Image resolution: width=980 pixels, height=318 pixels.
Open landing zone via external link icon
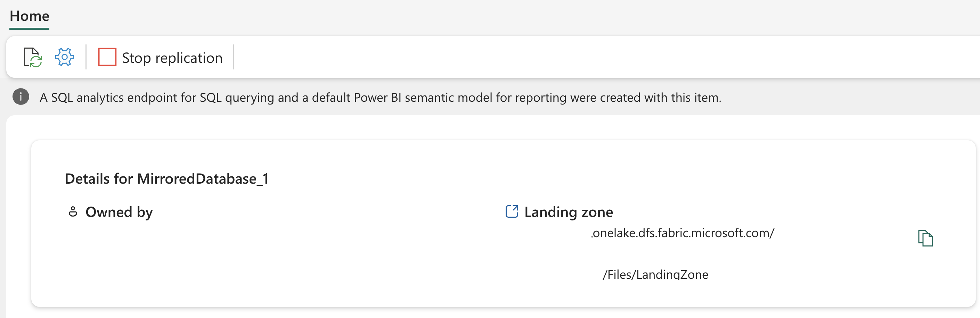tap(511, 212)
